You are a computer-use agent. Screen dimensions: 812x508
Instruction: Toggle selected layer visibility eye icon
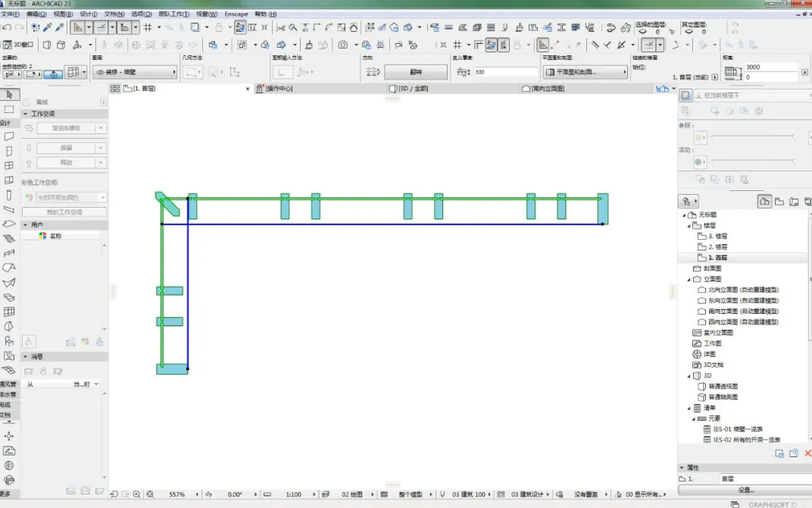(642, 32)
